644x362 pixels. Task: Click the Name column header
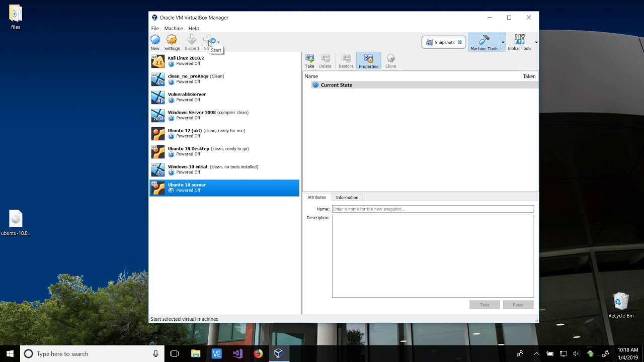pos(412,76)
